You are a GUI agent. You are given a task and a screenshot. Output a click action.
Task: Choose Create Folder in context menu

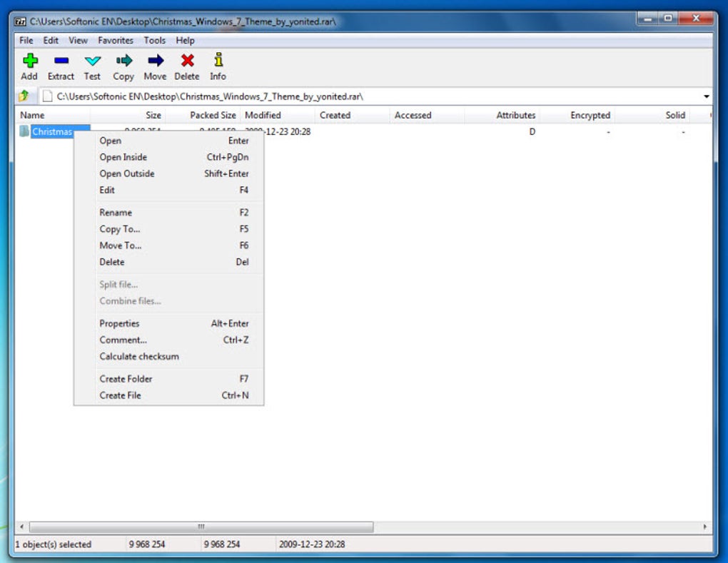[126, 379]
